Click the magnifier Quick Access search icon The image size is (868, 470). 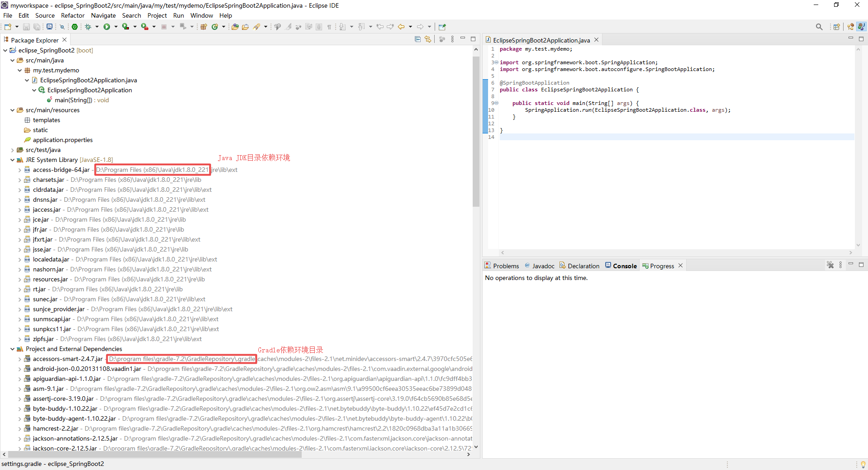click(x=819, y=27)
